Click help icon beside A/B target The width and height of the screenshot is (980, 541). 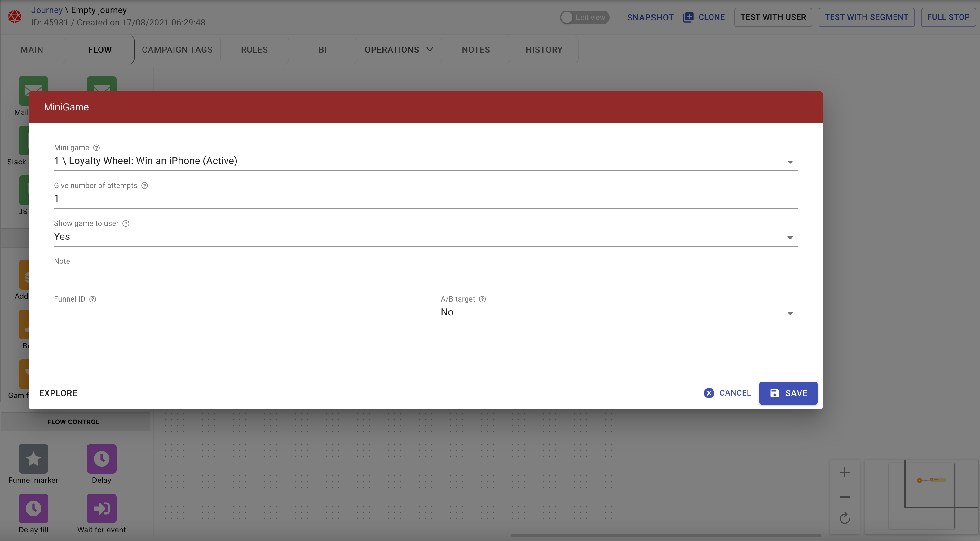point(482,299)
